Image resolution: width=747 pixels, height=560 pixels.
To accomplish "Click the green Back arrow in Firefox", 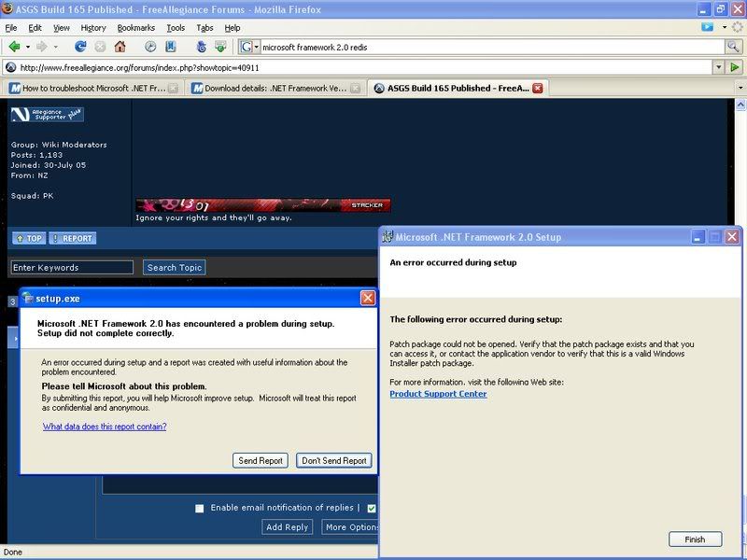I will click(x=14, y=47).
